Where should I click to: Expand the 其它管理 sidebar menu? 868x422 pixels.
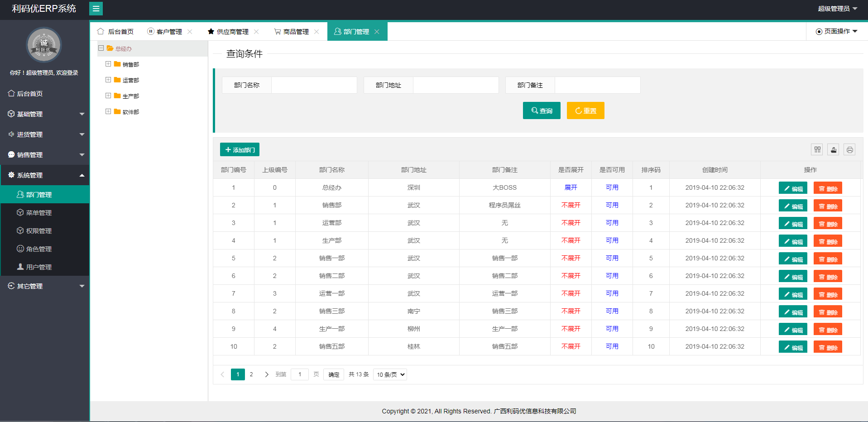pyautogui.click(x=45, y=286)
